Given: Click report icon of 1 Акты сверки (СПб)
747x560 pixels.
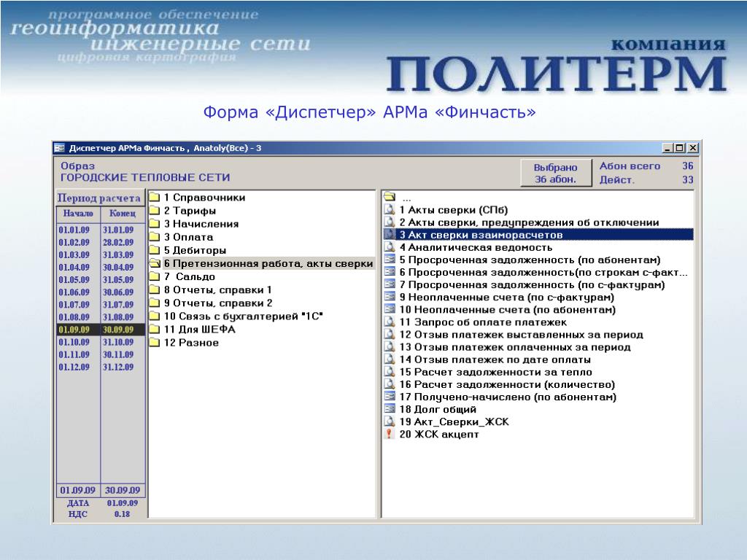Looking at the screenshot, I should coord(390,209).
